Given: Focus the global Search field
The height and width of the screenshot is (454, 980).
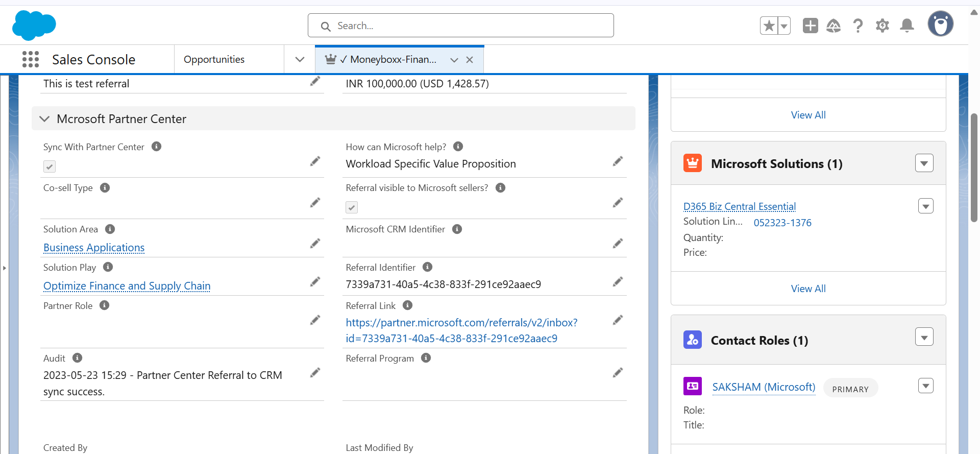Looking at the screenshot, I should [x=461, y=25].
